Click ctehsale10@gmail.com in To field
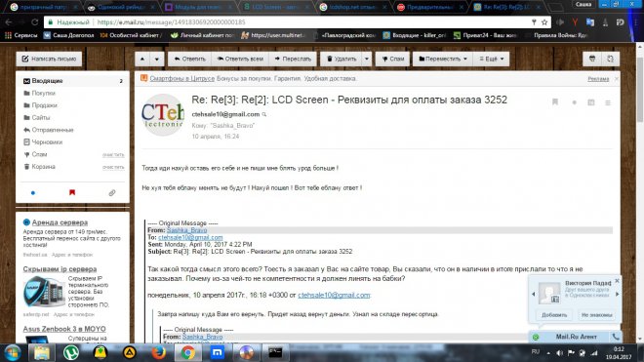 tap(190, 237)
